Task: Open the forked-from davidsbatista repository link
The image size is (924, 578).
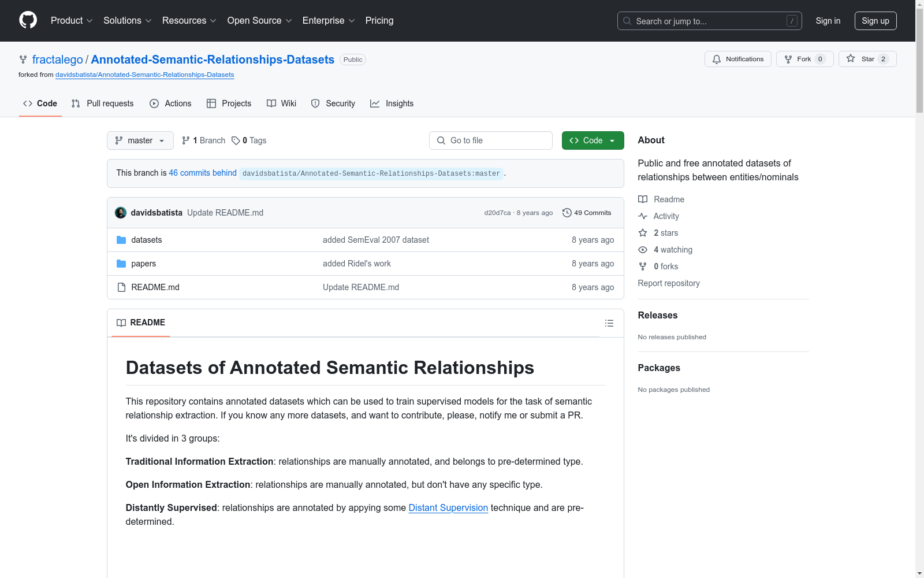Action: 145,75
